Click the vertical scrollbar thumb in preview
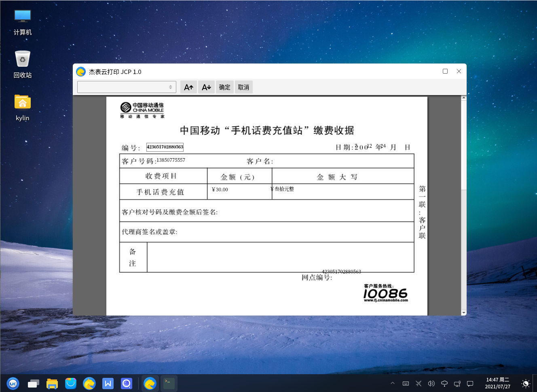Screen dimensions: 537x392 click(464, 145)
